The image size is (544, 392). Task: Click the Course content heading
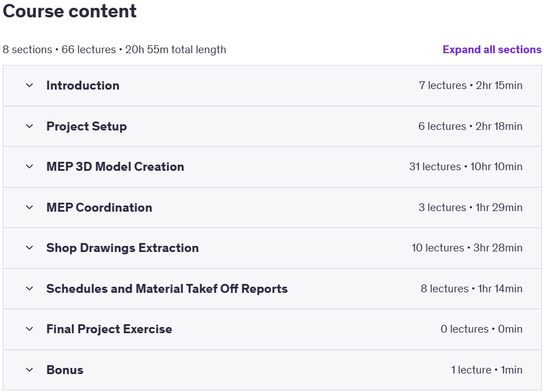click(69, 11)
